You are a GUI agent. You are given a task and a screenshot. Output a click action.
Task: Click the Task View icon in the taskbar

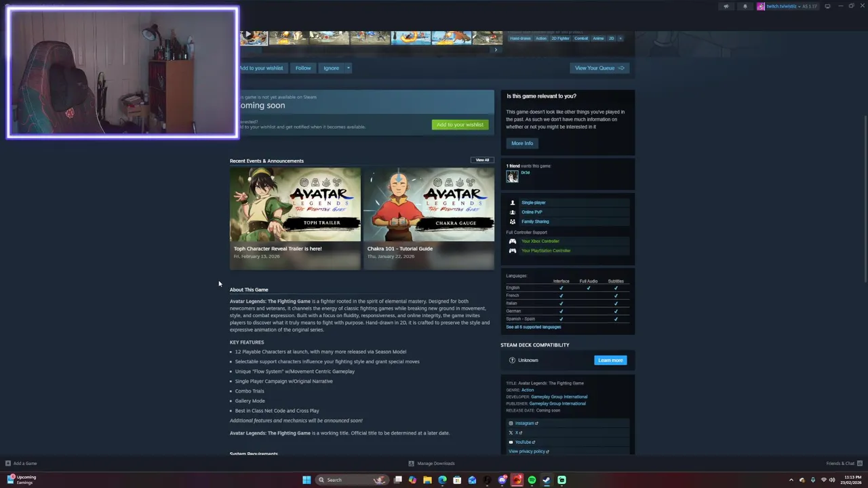[398, 480]
